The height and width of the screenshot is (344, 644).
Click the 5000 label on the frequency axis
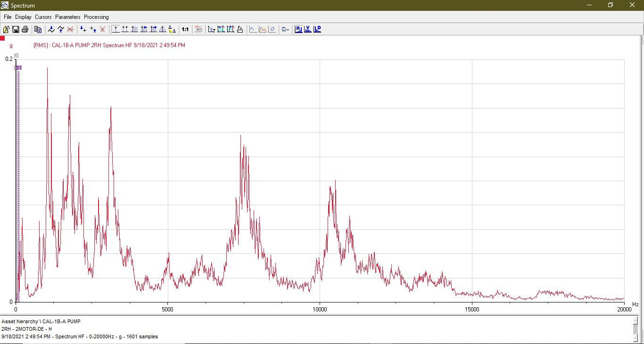pos(167,310)
